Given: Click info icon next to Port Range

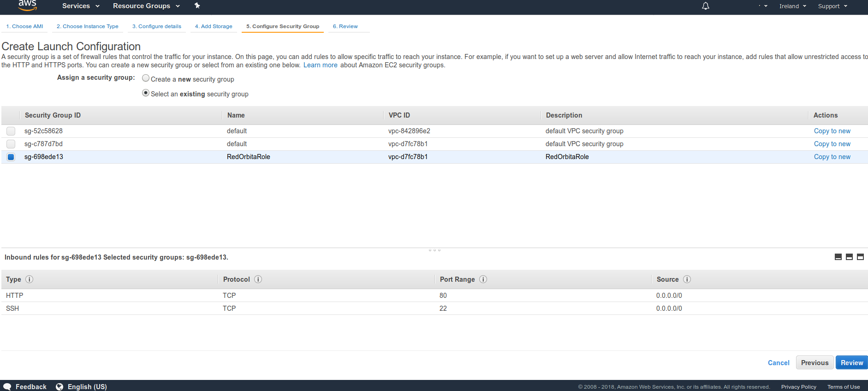Looking at the screenshot, I should [x=483, y=279].
